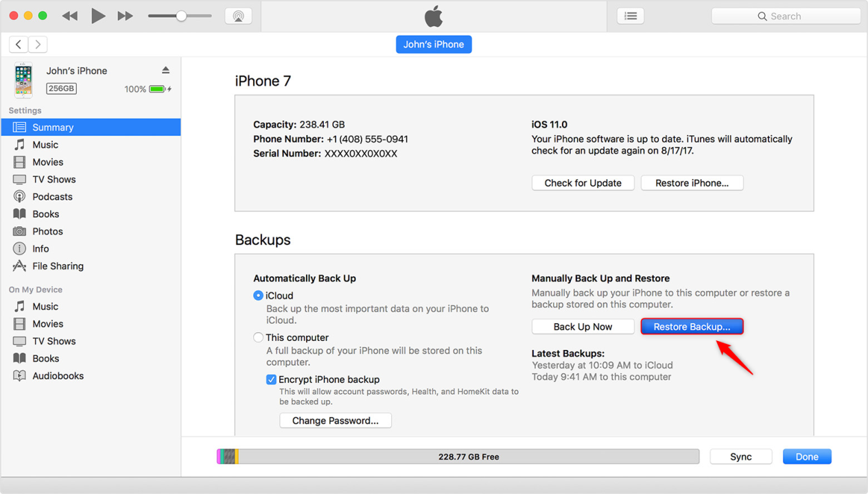Viewport: 868px width, 494px height.
Task: Eject John's iPhone with eject icon
Action: click(165, 70)
